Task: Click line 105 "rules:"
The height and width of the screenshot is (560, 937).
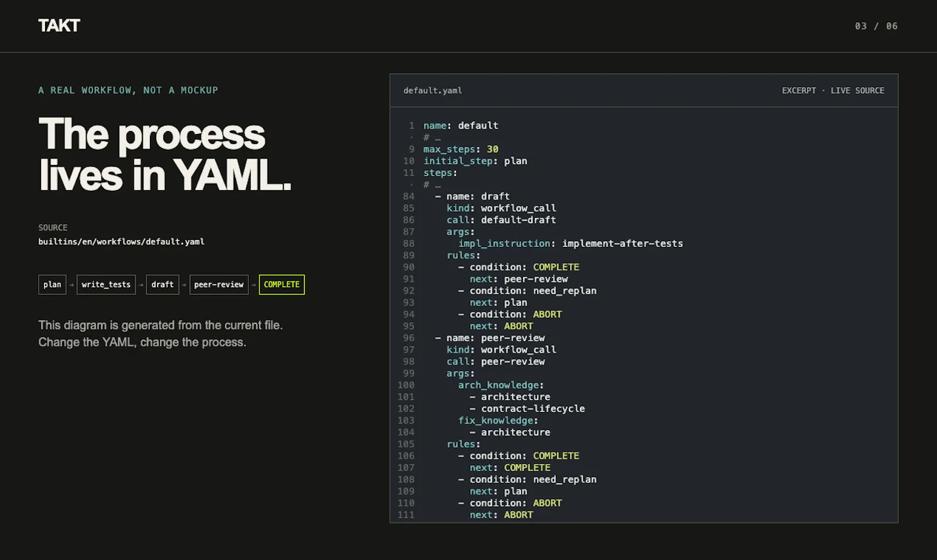Action: [463, 444]
